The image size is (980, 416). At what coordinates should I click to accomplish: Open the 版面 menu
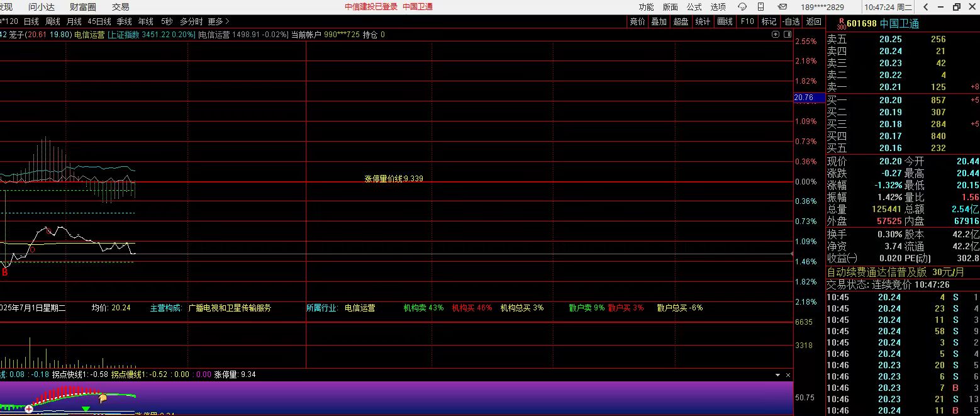pyautogui.click(x=671, y=7)
